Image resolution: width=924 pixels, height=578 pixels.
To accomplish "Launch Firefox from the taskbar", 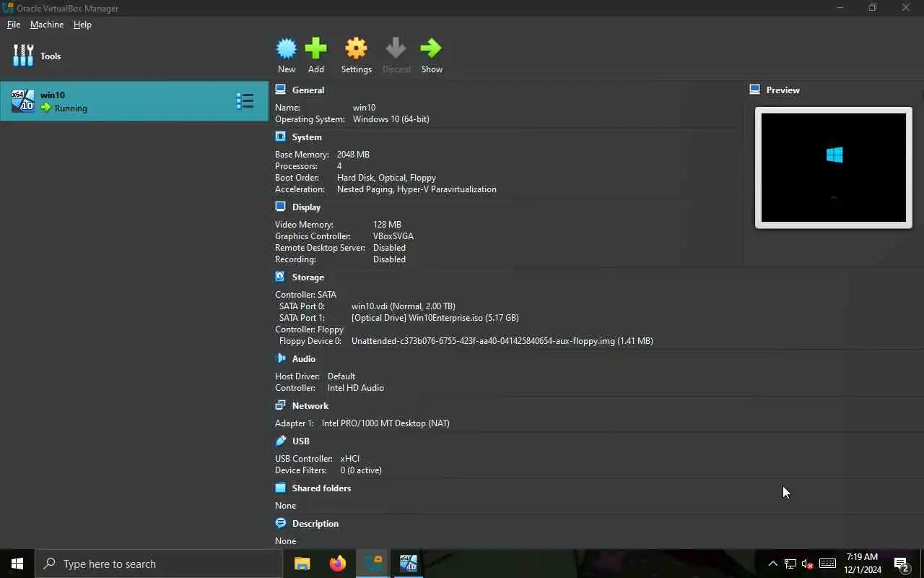I will (338, 564).
